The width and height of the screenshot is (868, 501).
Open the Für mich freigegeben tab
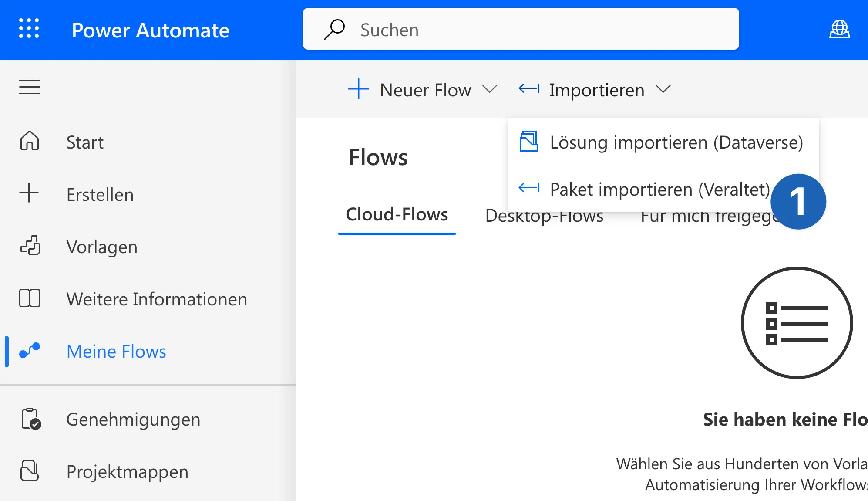pyautogui.click(x=710, y=216)
